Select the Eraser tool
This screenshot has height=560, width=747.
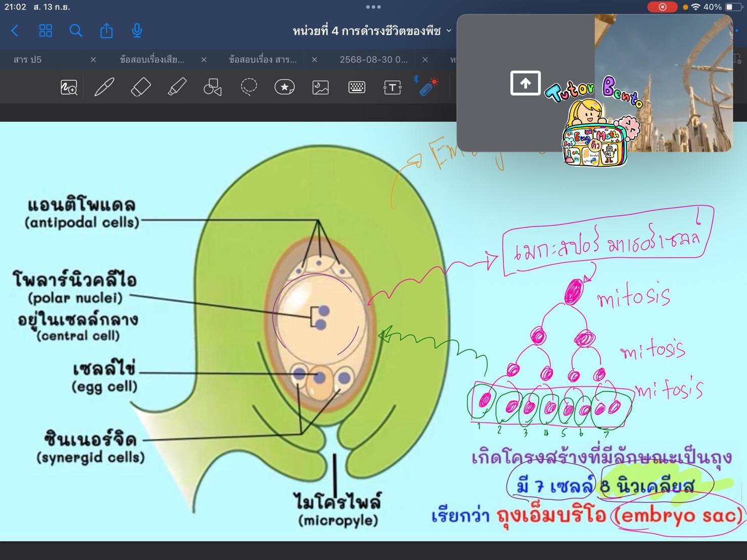coord(141,87)
